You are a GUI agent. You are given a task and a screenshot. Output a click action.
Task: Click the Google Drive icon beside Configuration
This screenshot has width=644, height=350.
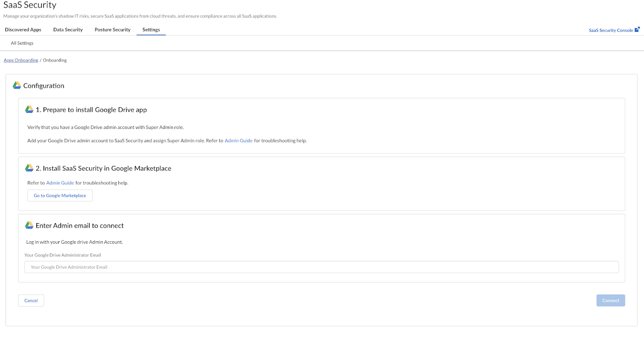17,86
